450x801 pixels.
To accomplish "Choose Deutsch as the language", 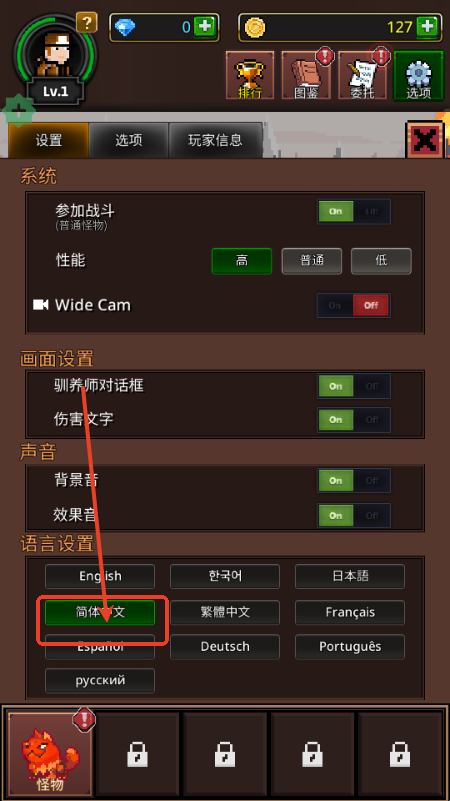I will click(x=225, y=646).
